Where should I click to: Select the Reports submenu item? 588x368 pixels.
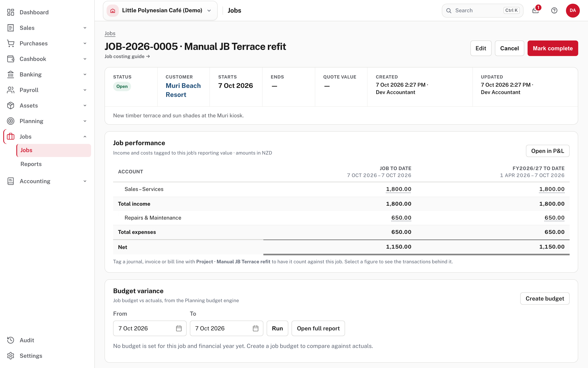[x=54, y=164]
